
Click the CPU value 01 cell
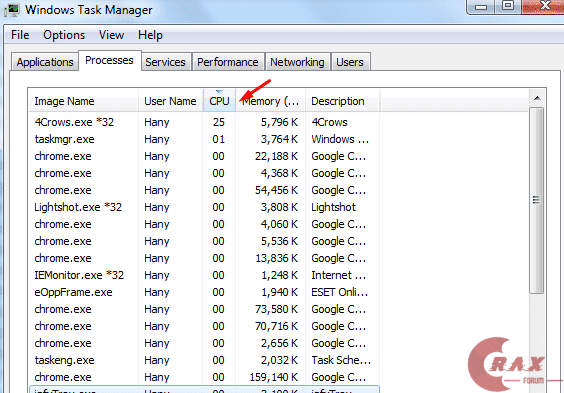pyautogui.click(x=218, y=139)
